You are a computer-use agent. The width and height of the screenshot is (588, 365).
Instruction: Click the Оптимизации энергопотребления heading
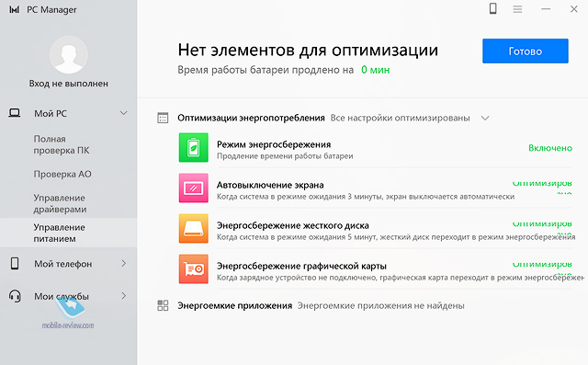coord(251,118)
